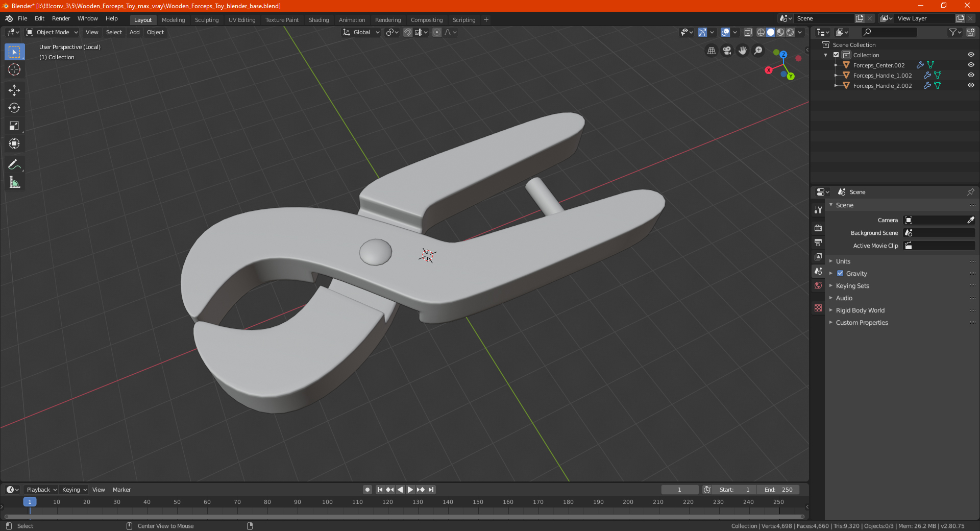The width and height of the screenshot is (980, 531).
Task: Click the current frame number field
Action: point(679,490)
